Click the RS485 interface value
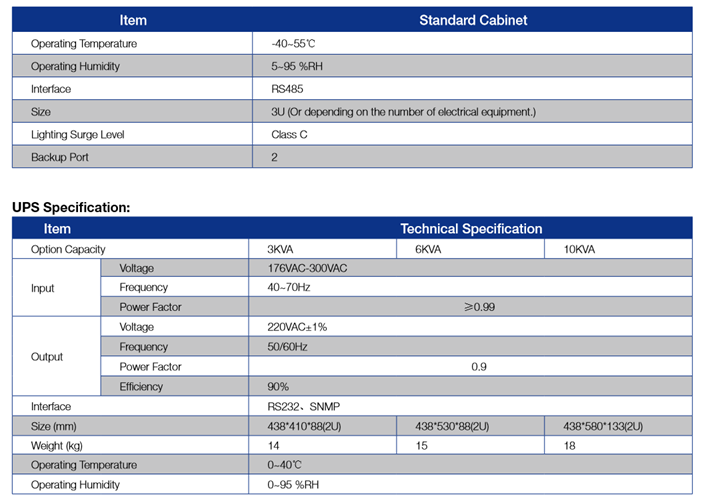This screenshot has height=504, width=704. tap(289, 89)
